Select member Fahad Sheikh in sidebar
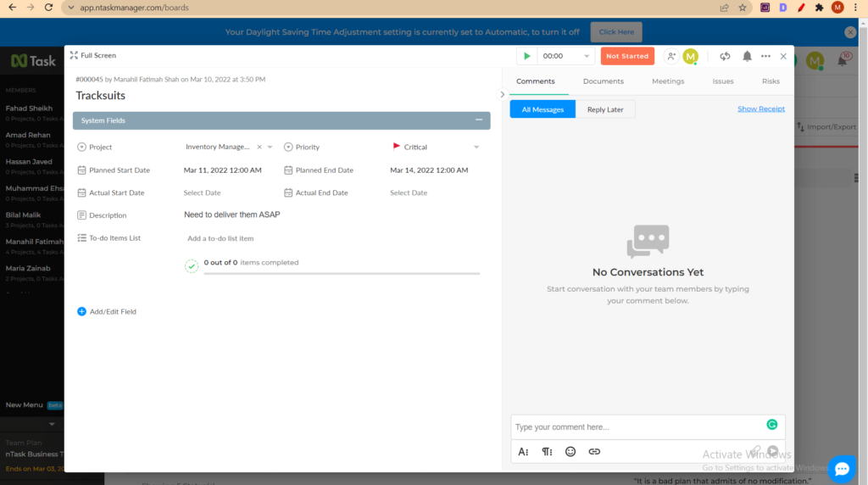 click(x=29, y=108)
